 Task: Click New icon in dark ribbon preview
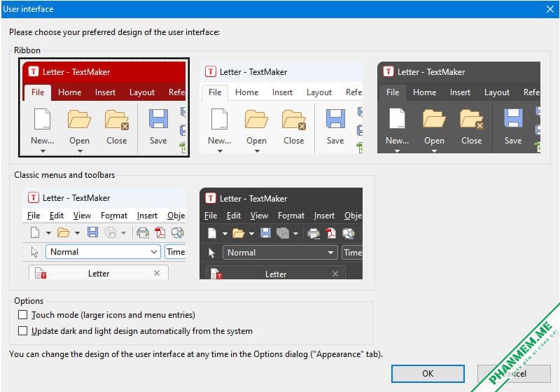(x=397, y=118)
